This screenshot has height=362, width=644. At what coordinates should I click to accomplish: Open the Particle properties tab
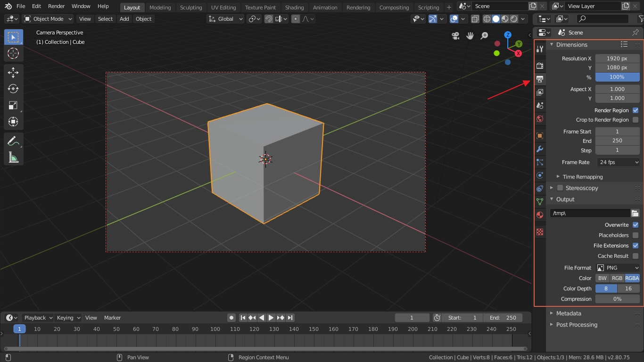tap(540, 162)
